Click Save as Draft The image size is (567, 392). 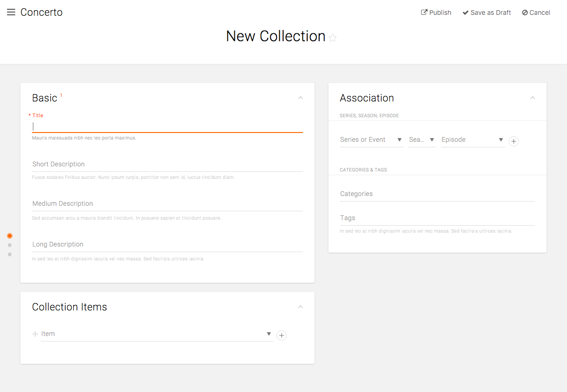tap(486, 13)
